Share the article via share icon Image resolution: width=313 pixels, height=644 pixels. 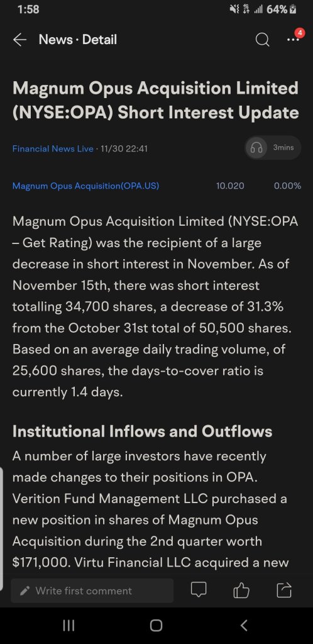click(x=284, y=590)
